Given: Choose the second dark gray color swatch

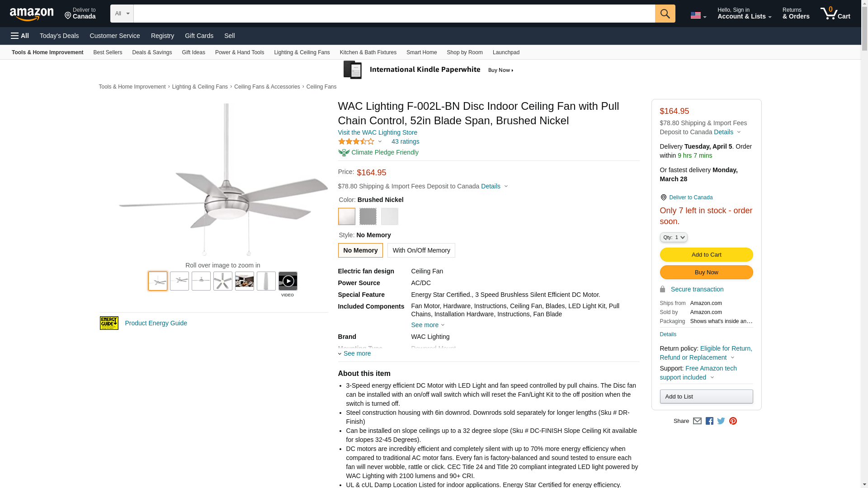Looking at the screenshot, I should click(368, 216).
